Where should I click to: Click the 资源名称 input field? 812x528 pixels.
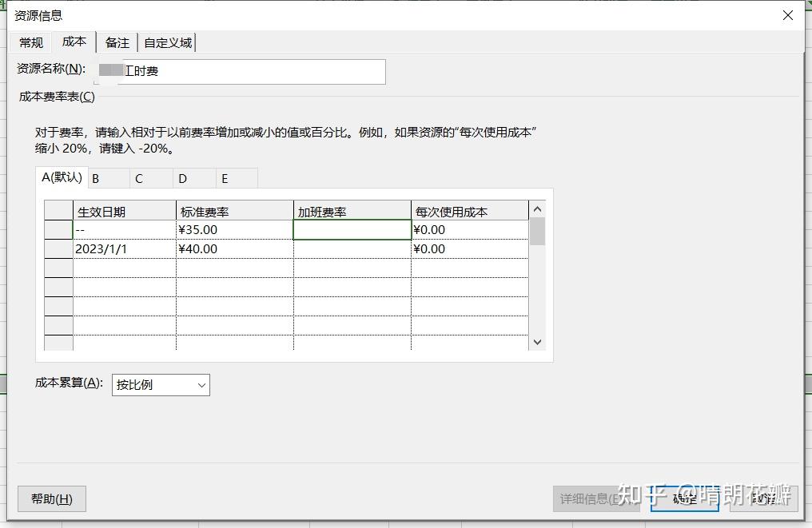[240, 72]
